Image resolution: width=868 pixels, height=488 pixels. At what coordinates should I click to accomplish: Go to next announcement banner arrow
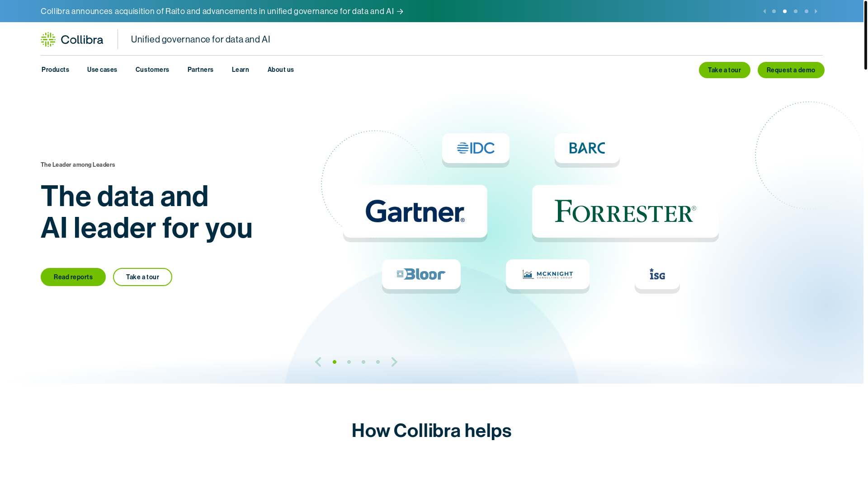coord(816,11)
